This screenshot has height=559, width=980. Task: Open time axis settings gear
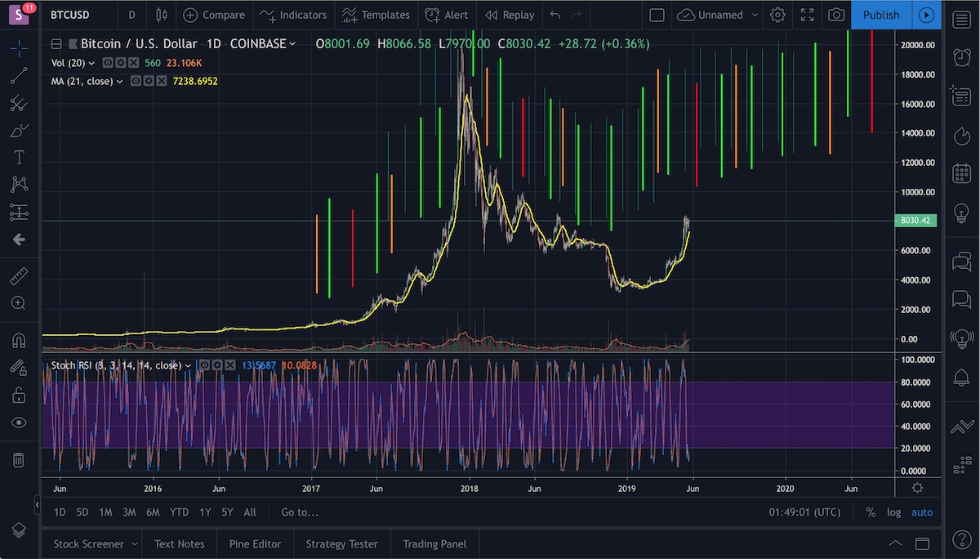tap(918, 488)
